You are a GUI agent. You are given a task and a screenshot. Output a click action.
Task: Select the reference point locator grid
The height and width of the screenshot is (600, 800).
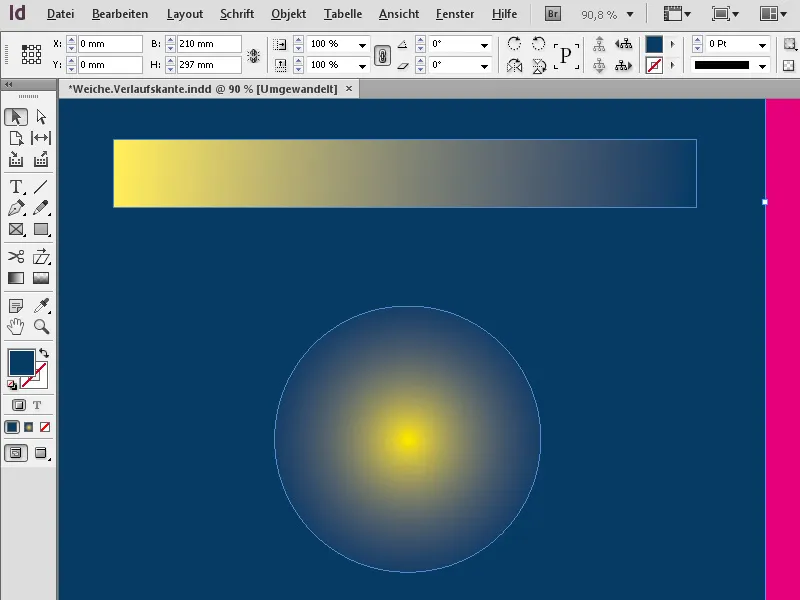coord(31,54)
